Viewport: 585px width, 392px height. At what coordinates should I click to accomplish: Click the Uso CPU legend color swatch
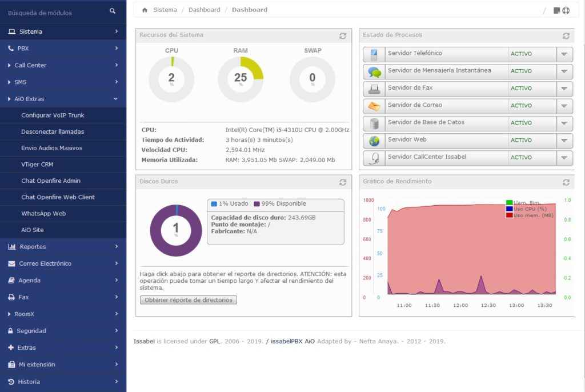[x=509, y=209]
